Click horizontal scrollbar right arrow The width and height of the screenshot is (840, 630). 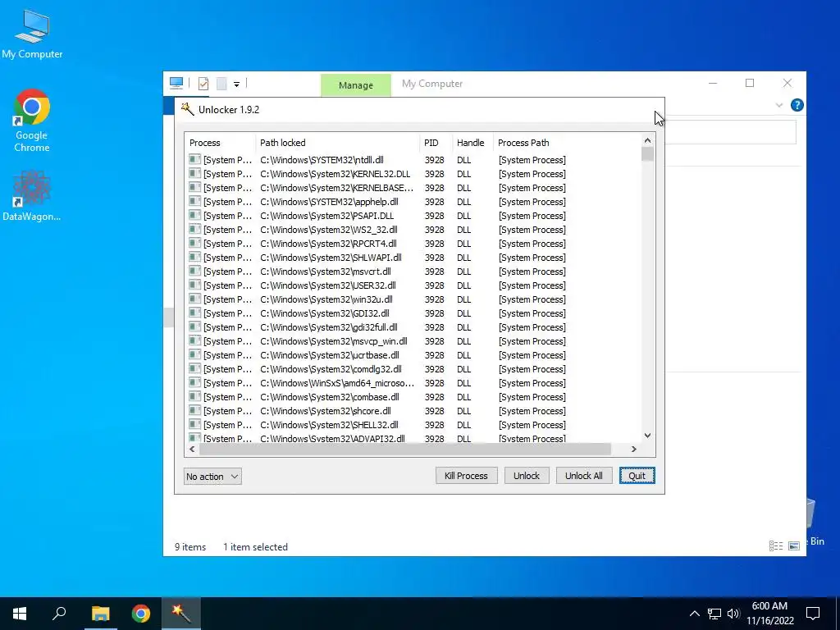click(x=634, y=449)
